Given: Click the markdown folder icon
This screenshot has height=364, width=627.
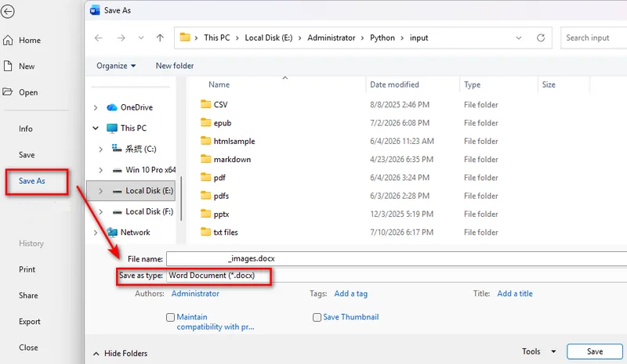Looking at the screenshot, I should click(x=205, y=159).
